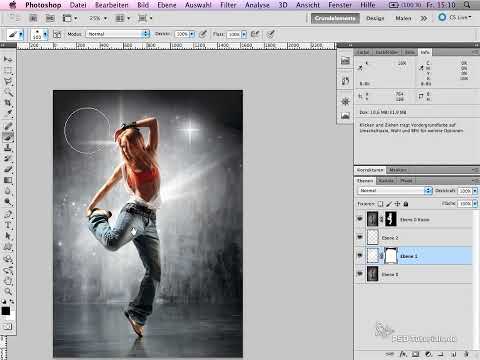Viewport: 480px width, 360px height.
Task: Select the Move tool in the toolbox
Action: pos(8,59)
